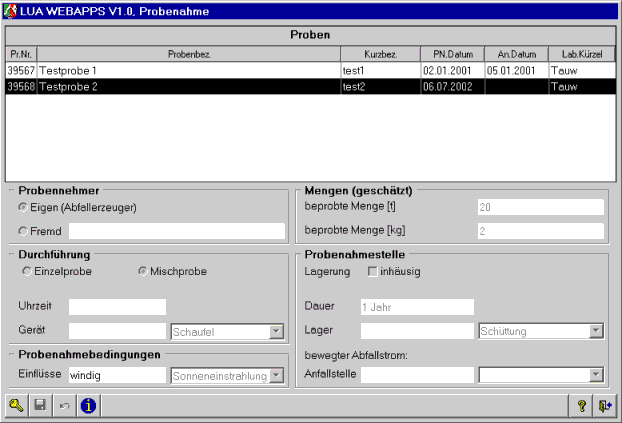Open the Anfallstelle dropdown list

click(x=595, y=375)
